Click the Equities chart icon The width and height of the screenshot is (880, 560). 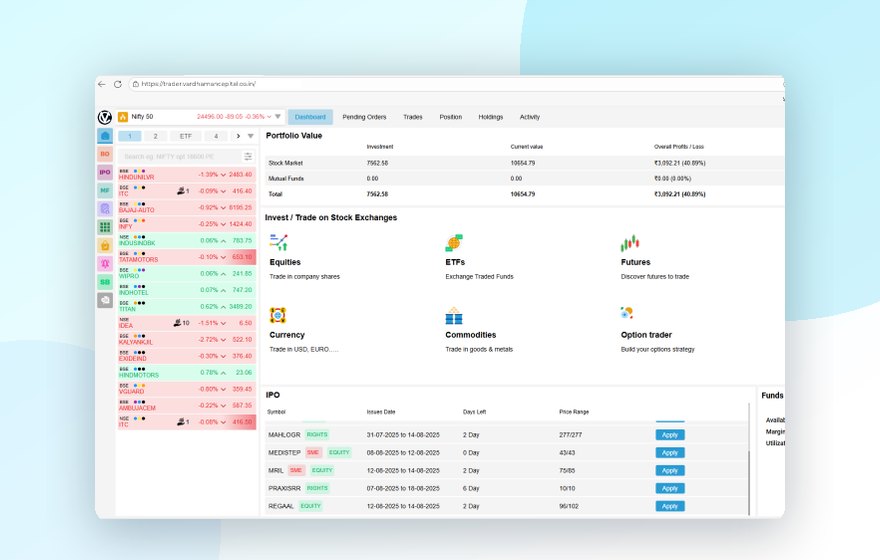point(278,243)
